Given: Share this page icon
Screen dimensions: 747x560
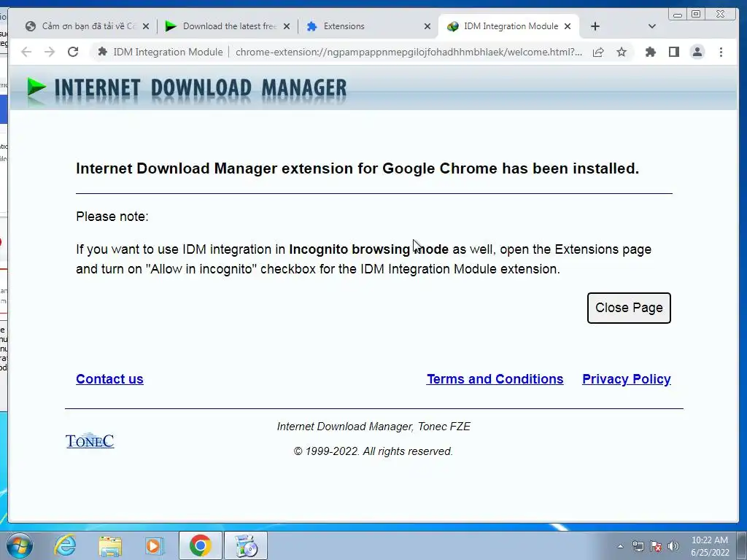Looking at the screenshot, I should click(598, 52).
